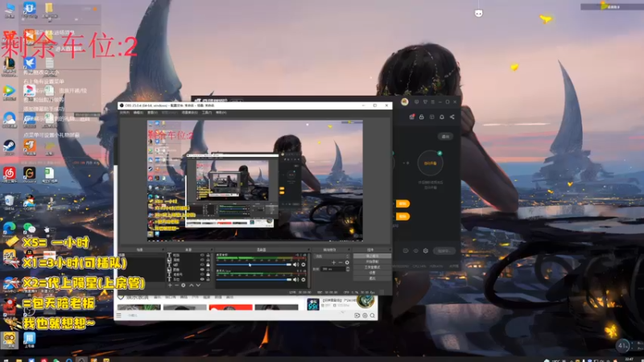
Task: Open Microsoft Edge desktop shortcut
Action: (9, 228)
